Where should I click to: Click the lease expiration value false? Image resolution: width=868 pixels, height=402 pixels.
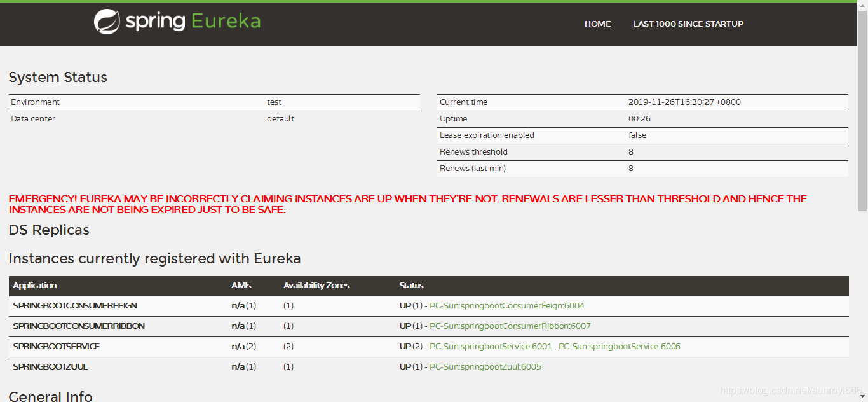point(637,135)
